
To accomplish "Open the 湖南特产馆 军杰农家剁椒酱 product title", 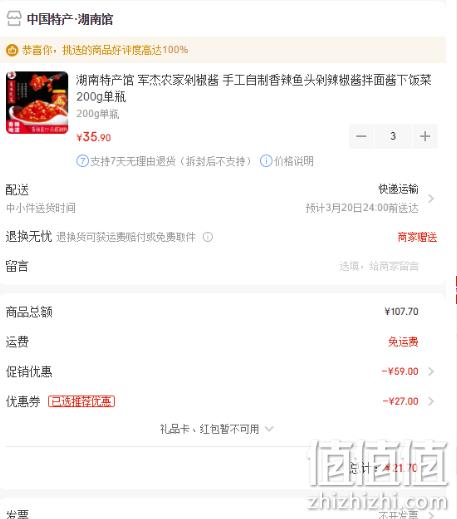I will (x=254, y=88).
